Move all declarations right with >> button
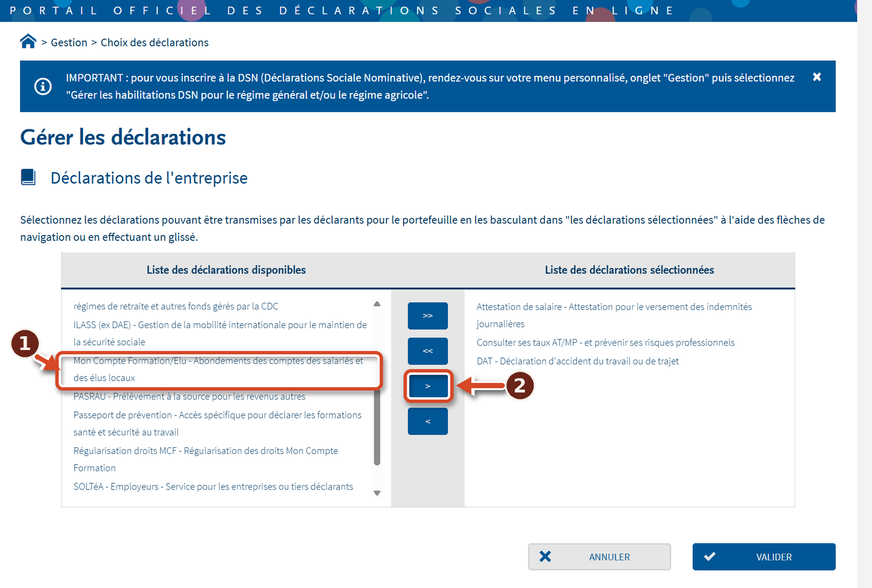Image resolution: width=872 pixels, height=588 pixels. 428,316
